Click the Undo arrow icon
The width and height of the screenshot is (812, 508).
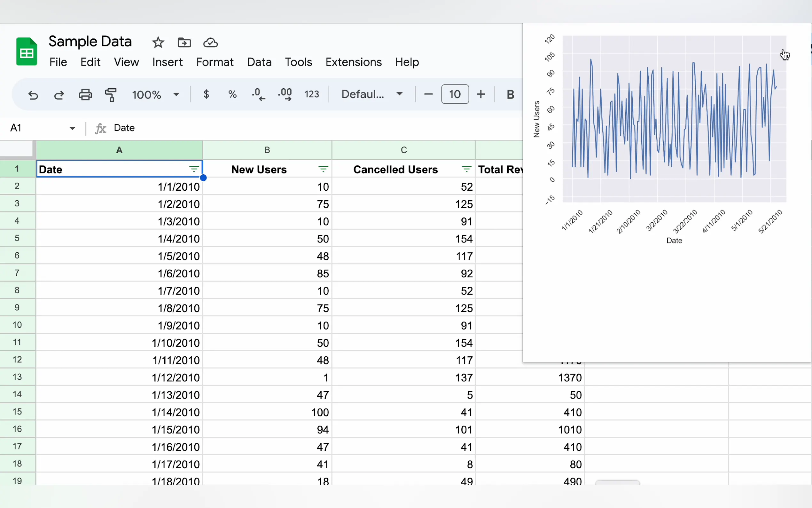tap(33, 95)
